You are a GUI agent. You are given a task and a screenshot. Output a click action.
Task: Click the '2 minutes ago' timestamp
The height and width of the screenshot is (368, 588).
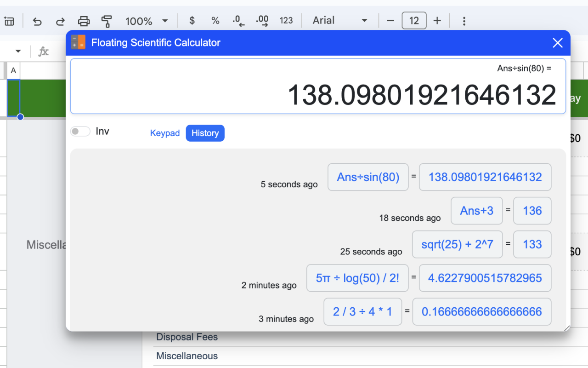click(269, 285)
